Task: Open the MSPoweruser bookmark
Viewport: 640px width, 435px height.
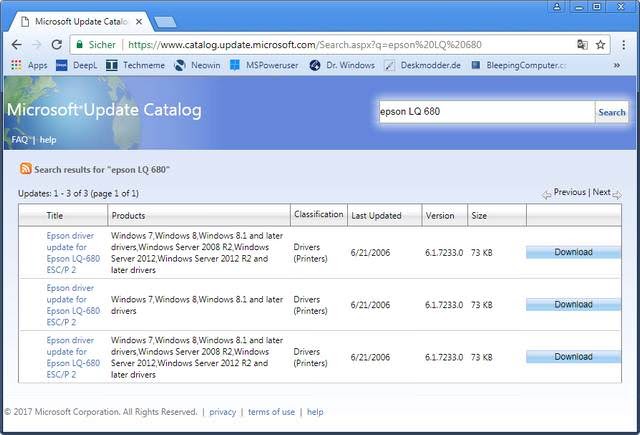Action: point(264,65)
